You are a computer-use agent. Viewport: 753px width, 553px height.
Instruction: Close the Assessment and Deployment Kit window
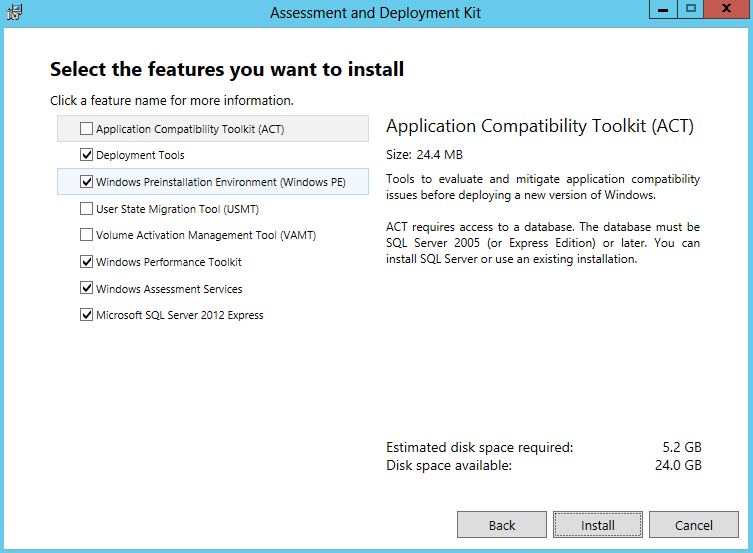coord(726,9)
